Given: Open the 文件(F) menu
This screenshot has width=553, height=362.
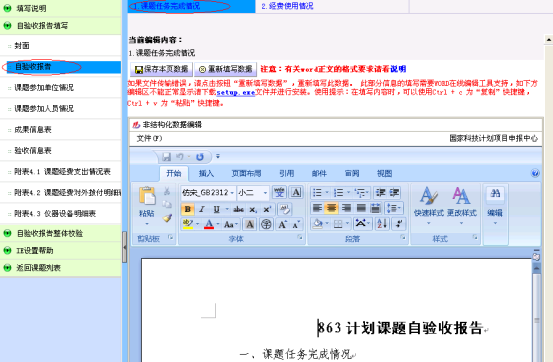Looking at the screenshot, I should (150, 138).
